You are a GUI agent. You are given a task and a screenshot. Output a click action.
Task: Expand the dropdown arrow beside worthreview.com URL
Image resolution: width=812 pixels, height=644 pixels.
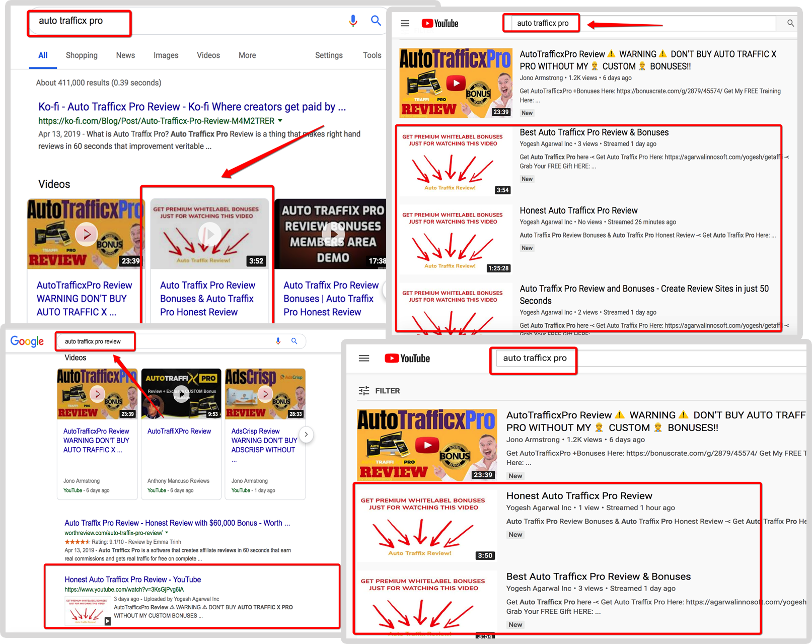point(167,533)
